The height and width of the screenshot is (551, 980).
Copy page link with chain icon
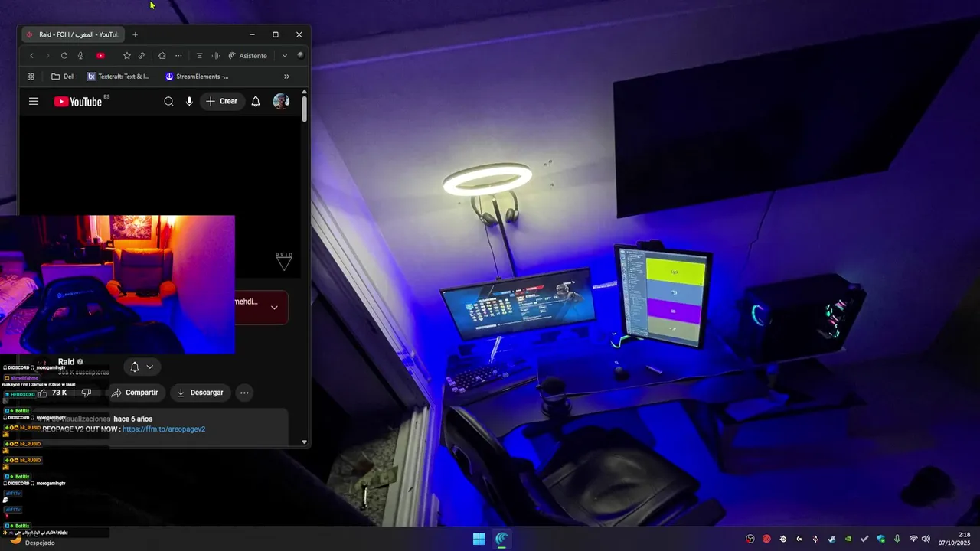pyautogui.click(x=142, y=56)
